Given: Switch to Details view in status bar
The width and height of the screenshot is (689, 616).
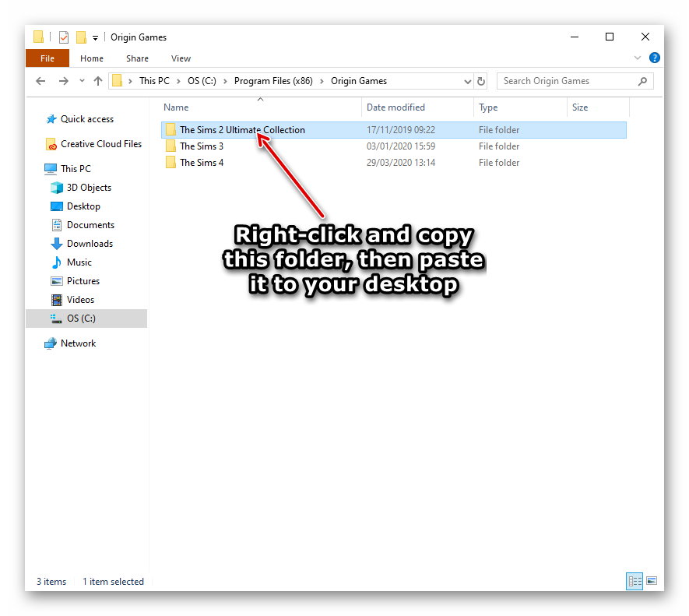Looking at the screenshot, I should (634, 581).
